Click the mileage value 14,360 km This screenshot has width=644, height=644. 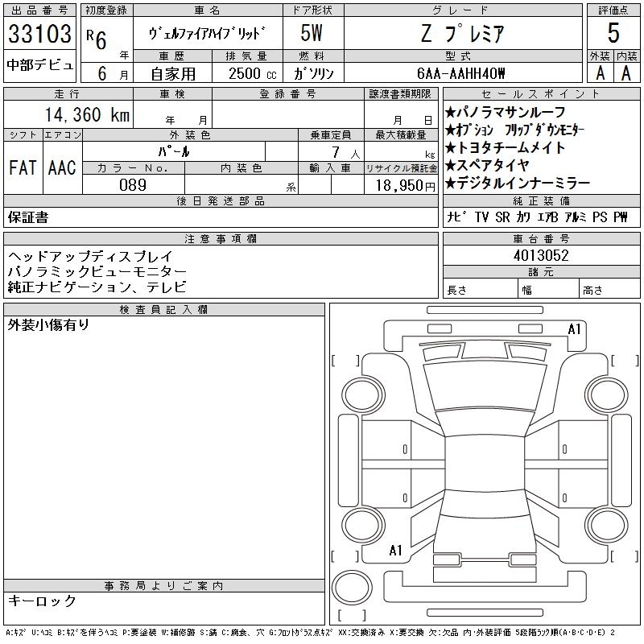(x=87, y=114)
